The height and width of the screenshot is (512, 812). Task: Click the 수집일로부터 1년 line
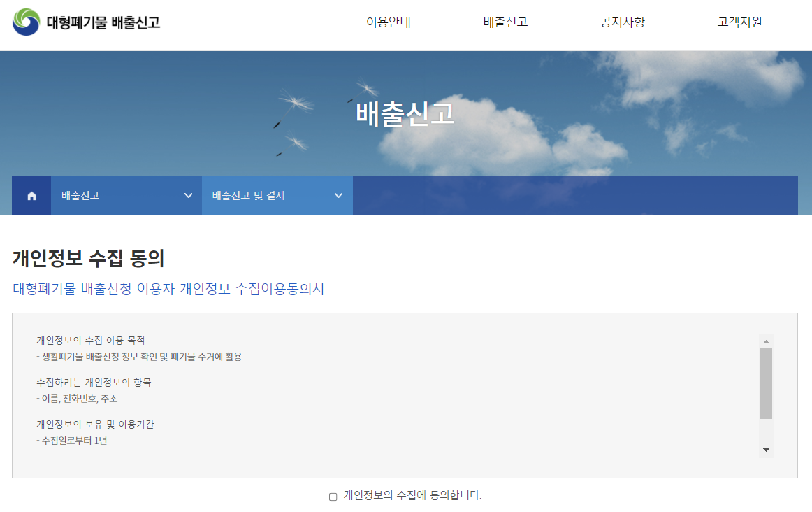72,441
